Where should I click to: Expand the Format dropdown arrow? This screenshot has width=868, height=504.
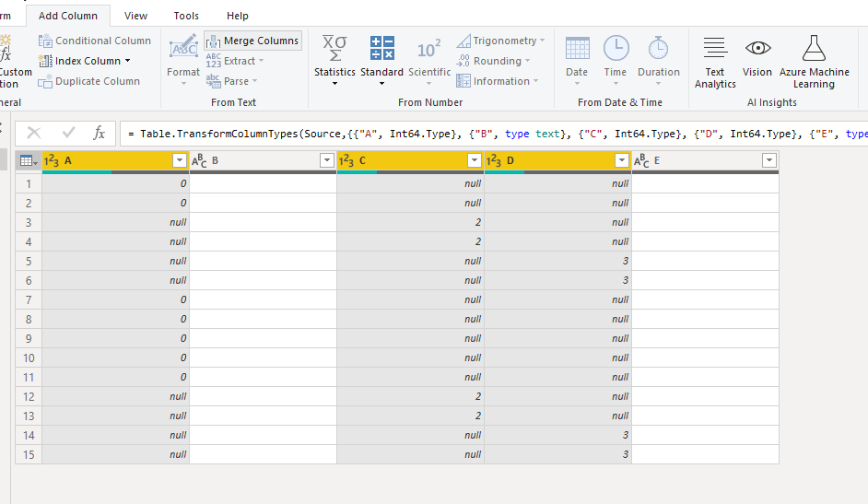coord(183,84)
